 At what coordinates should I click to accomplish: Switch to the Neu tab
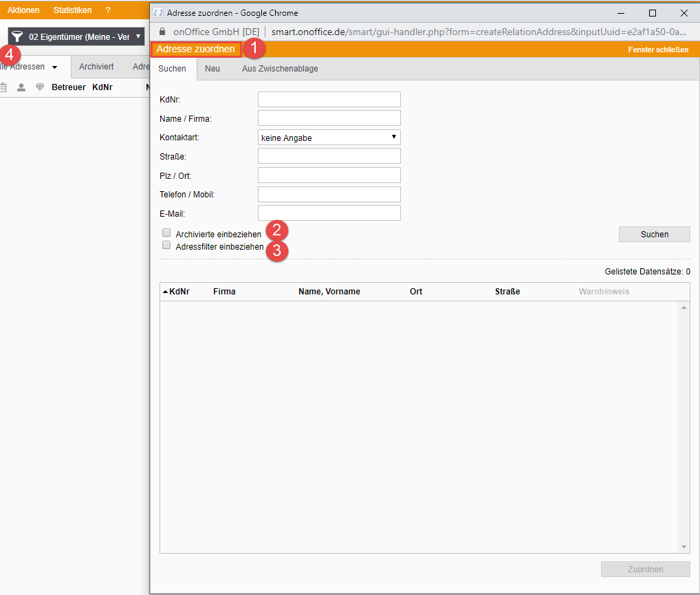[x=212, y=69]
